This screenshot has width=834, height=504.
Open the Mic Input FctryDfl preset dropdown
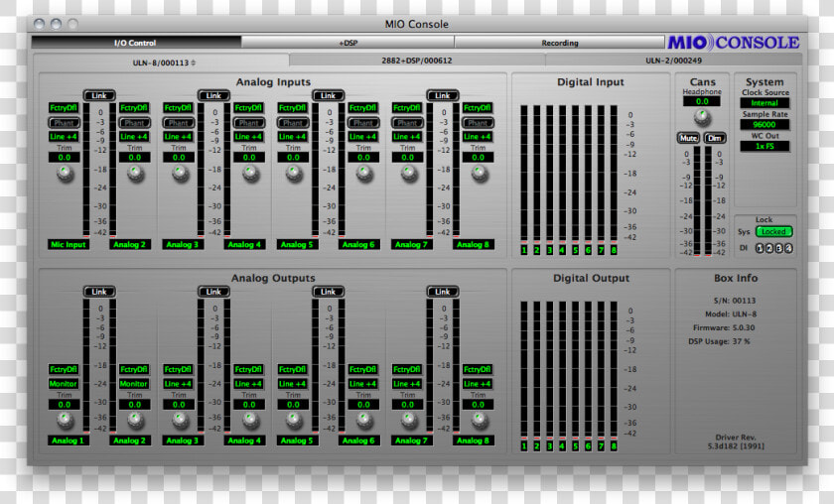coord(64,108)
